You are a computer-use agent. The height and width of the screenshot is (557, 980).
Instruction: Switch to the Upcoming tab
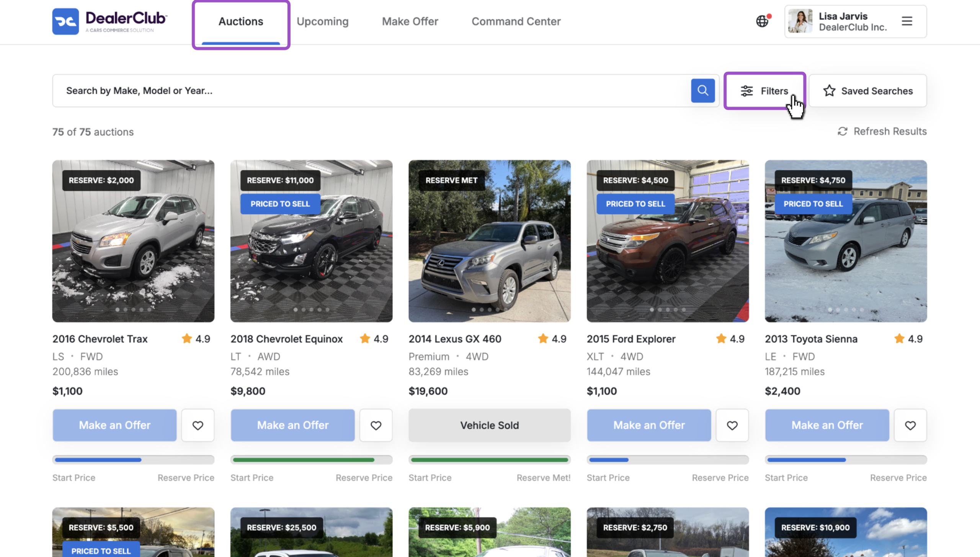[322, 21]
